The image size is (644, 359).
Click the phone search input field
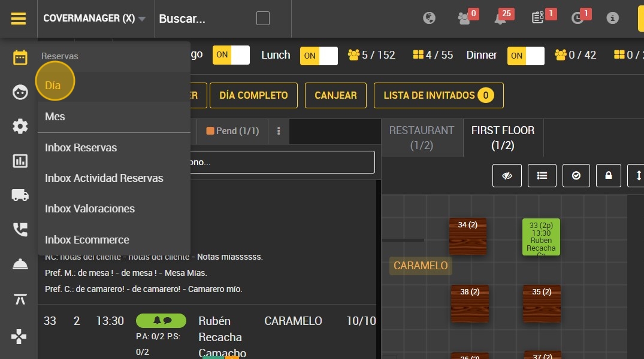283,162
